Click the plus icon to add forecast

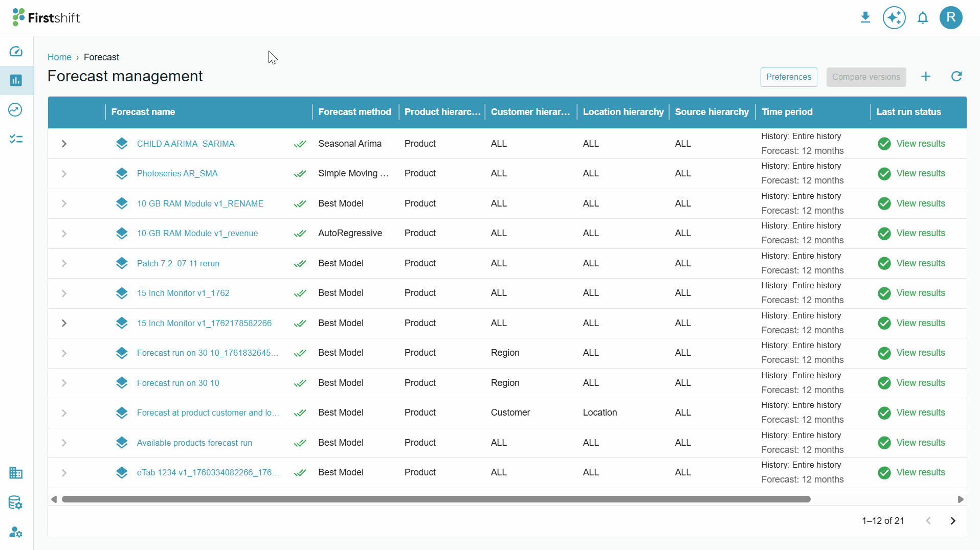click(x=926, y=77)
